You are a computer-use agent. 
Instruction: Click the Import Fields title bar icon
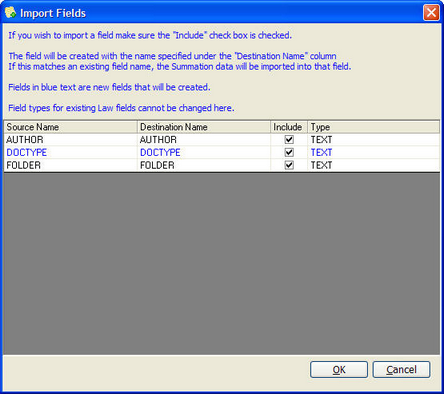[10, 13]
